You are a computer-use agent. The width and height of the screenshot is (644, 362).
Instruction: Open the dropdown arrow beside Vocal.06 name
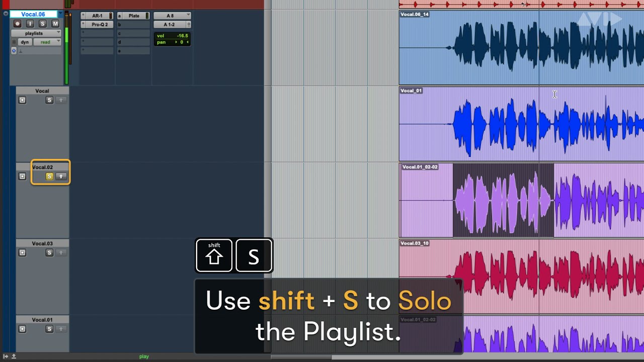pos(60,14)
